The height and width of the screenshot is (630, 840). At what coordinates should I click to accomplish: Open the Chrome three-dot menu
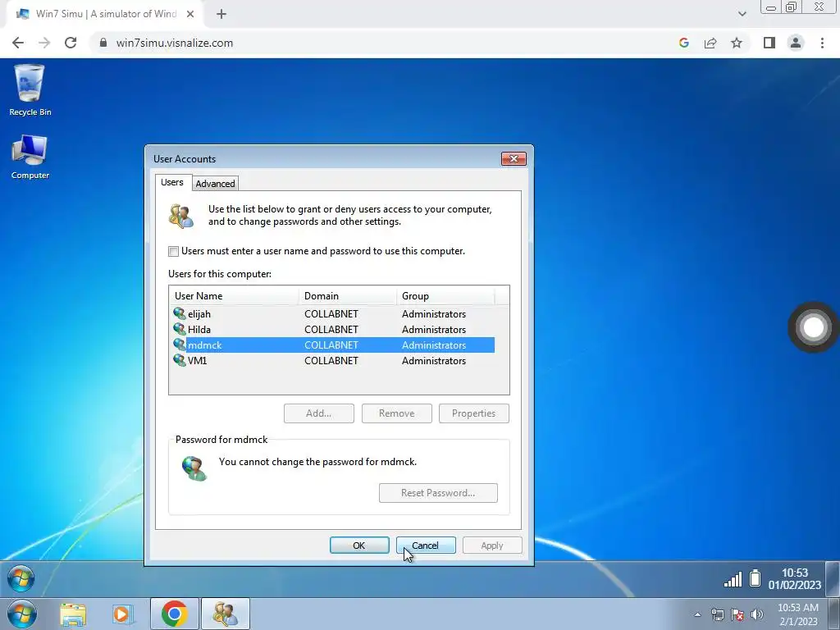click(822, 43)
